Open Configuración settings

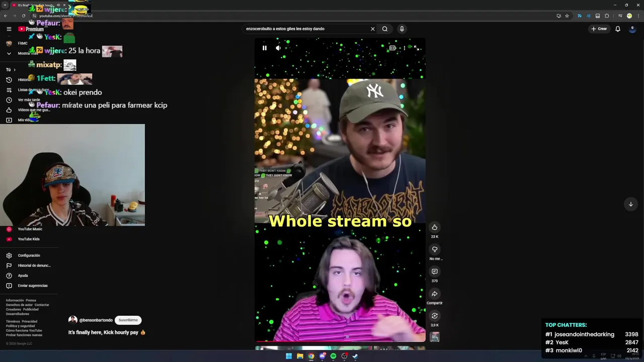pyautogui.click(x=28, y=255)
